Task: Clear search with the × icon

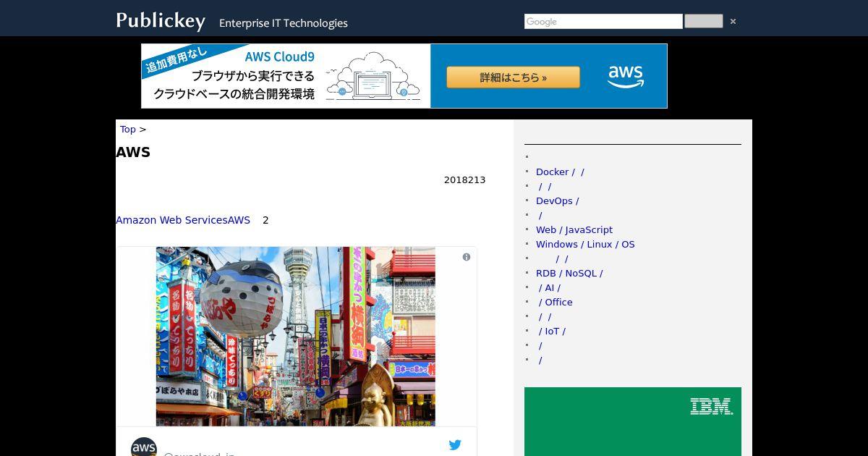Action: tap(733, 22)
